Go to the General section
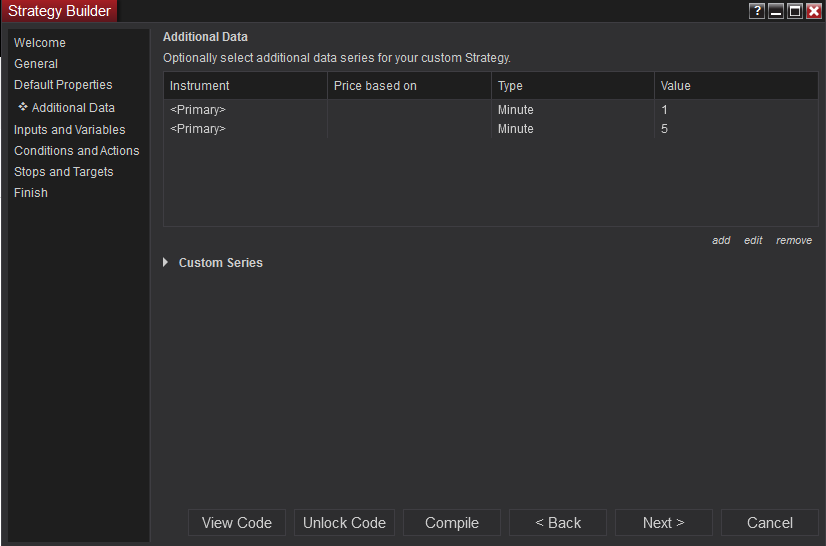826x546 pixels. tap(36, 64)
